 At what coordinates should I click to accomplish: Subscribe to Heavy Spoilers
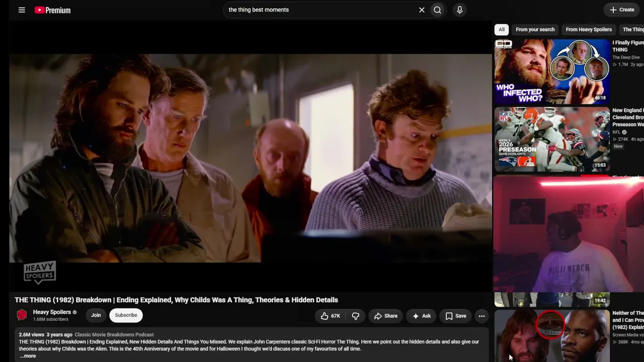pyautogui.click(x=126, y=315)
